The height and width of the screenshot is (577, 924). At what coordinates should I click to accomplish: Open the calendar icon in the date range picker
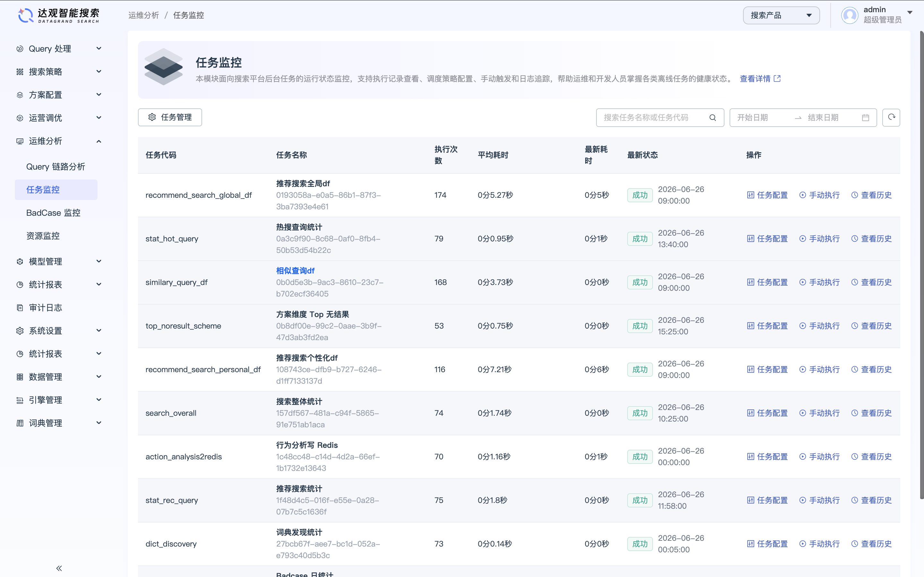pyautogui.click(x=866, y=118)
